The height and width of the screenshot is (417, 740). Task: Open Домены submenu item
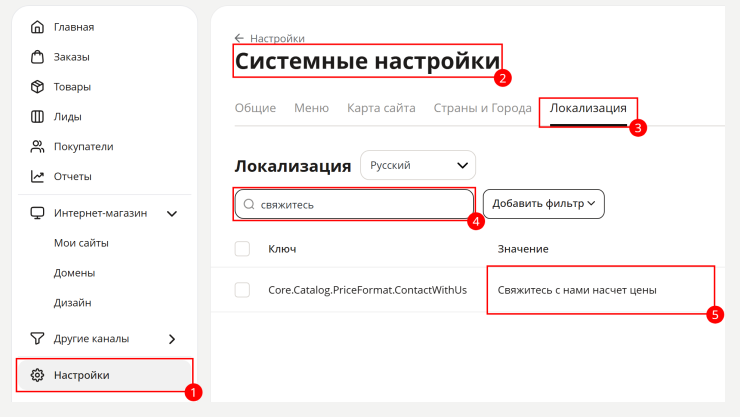[75, 273]
